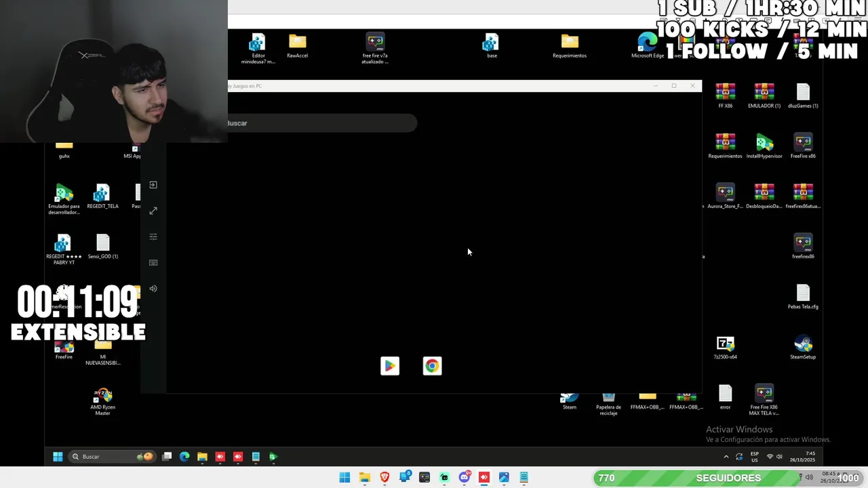Open the Sensi_GOD (1) text file
Viewport: 868px width, 488px height.
click(x=102, y=246)
